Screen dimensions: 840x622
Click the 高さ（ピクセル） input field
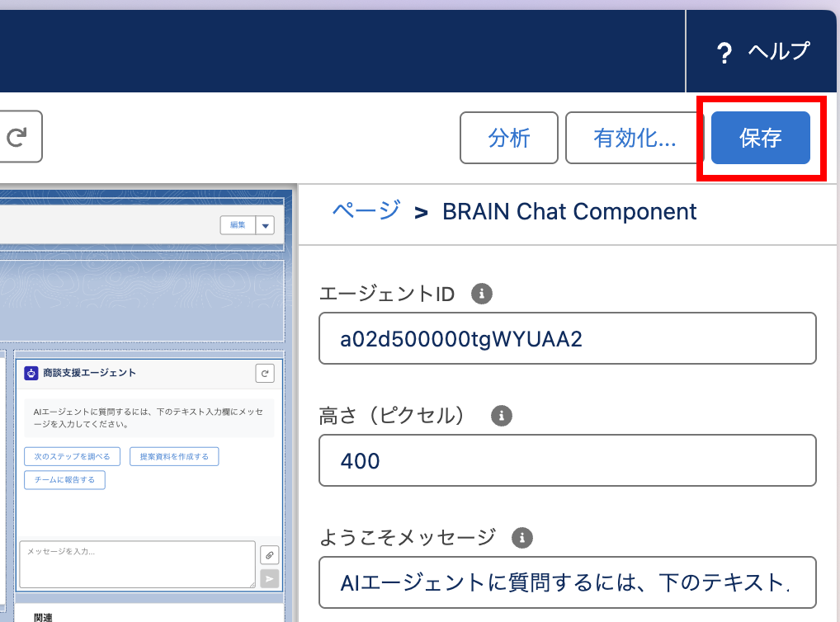click(x=567, y=460)
